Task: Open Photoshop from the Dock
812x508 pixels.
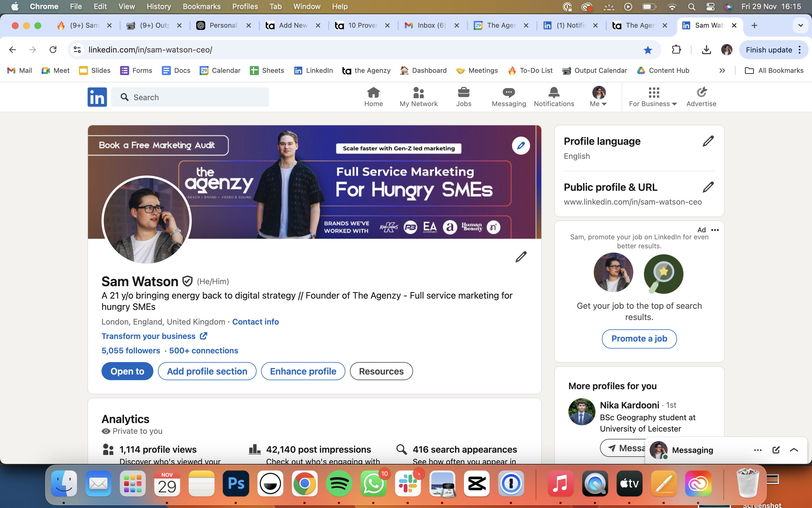Action: click(x=236, y=483)
